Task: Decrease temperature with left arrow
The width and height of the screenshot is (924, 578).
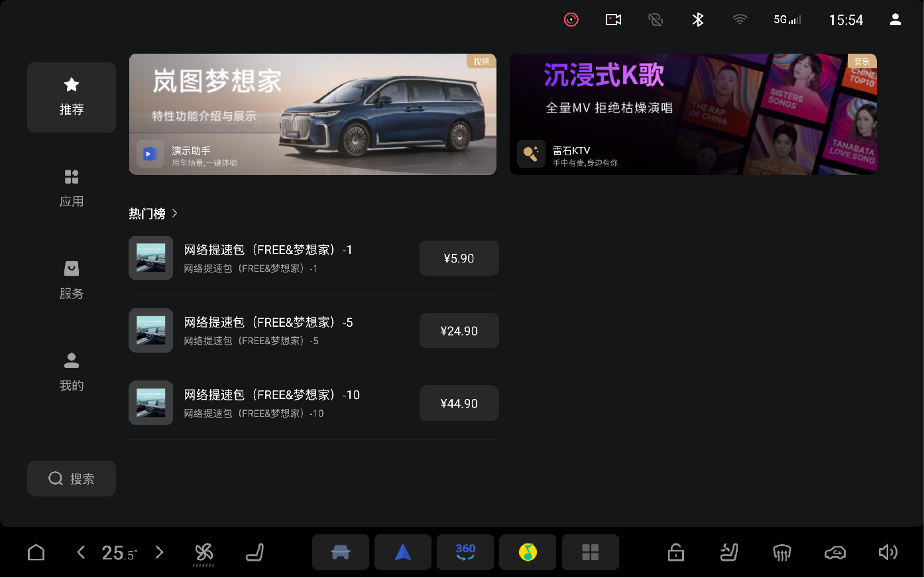Action: 81,552
